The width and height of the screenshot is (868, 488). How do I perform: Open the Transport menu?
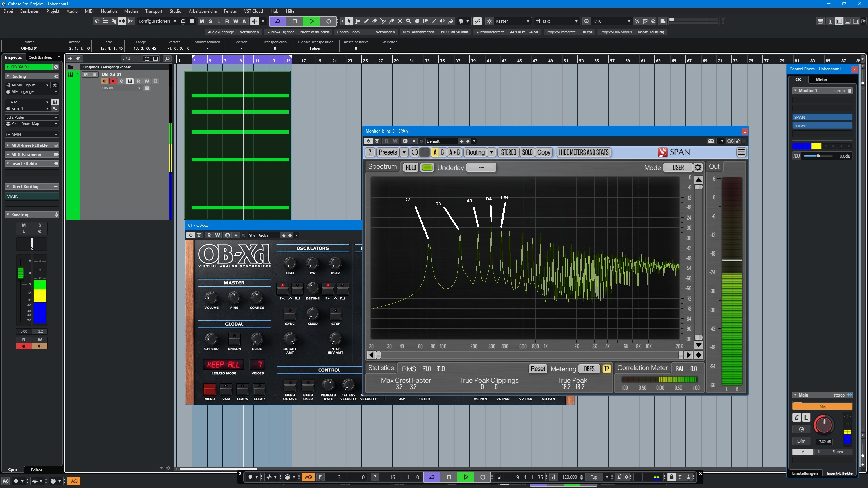[154, 11]
